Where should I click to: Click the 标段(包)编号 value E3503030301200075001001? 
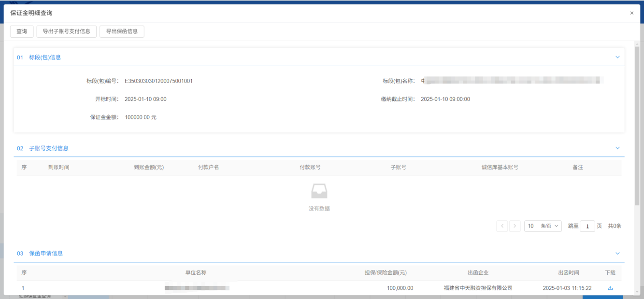(x=158, y=81)
